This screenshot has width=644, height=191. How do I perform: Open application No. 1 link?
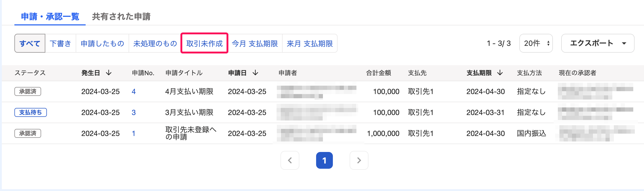pyautogui.click(x=134, y=133)
